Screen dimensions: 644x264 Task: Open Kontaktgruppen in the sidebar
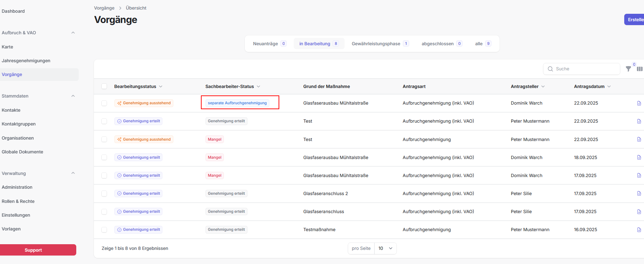pyautogui.click(x=19, y=124)
